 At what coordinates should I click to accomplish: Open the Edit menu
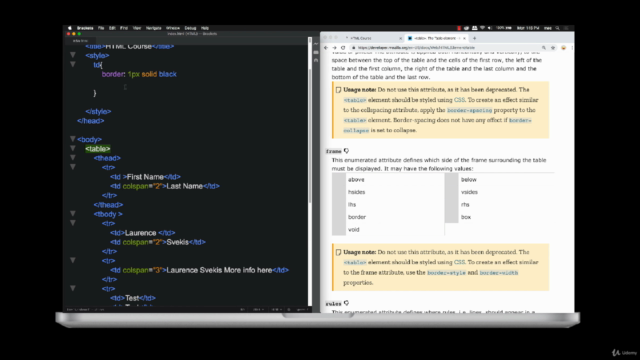(112, 28)
